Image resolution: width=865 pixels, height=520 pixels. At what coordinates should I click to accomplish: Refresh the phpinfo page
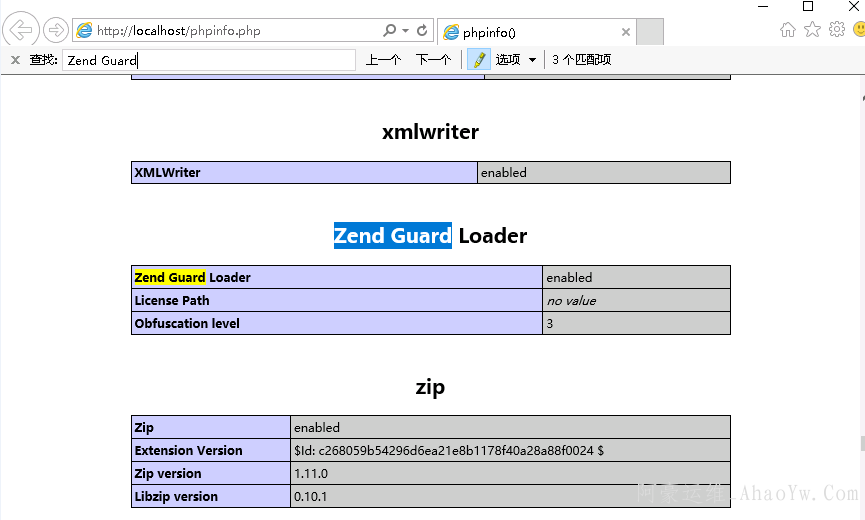(422, 31)
